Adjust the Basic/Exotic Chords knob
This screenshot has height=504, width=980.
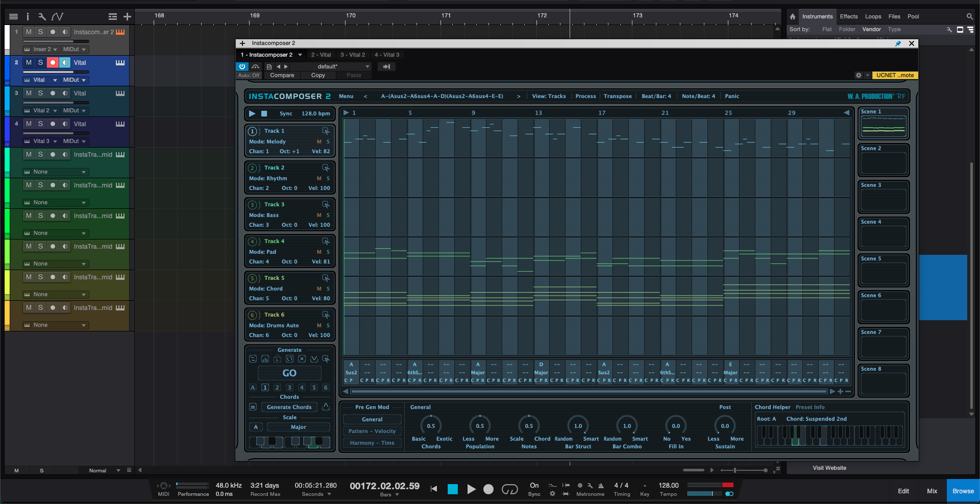[x=431, y=425]
